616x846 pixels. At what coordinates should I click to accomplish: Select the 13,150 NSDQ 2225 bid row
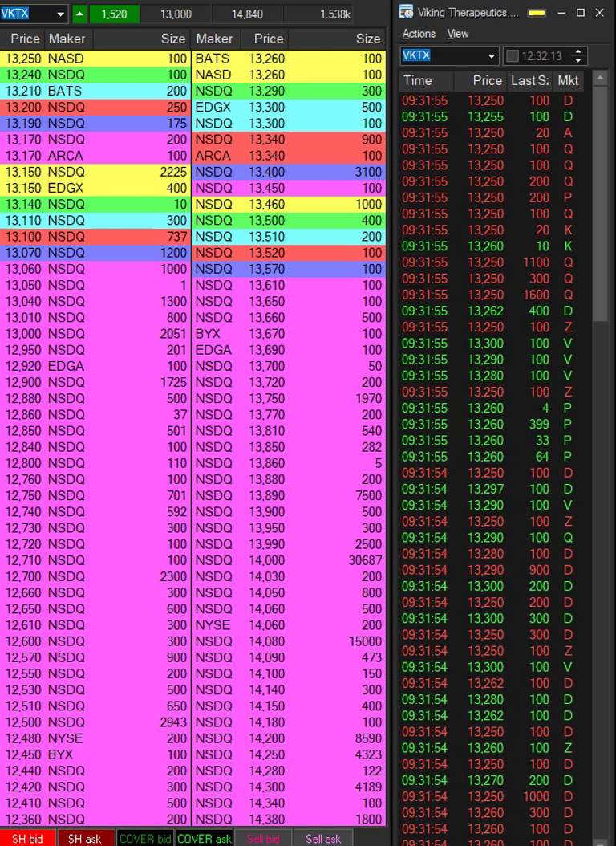coord(95,172)
